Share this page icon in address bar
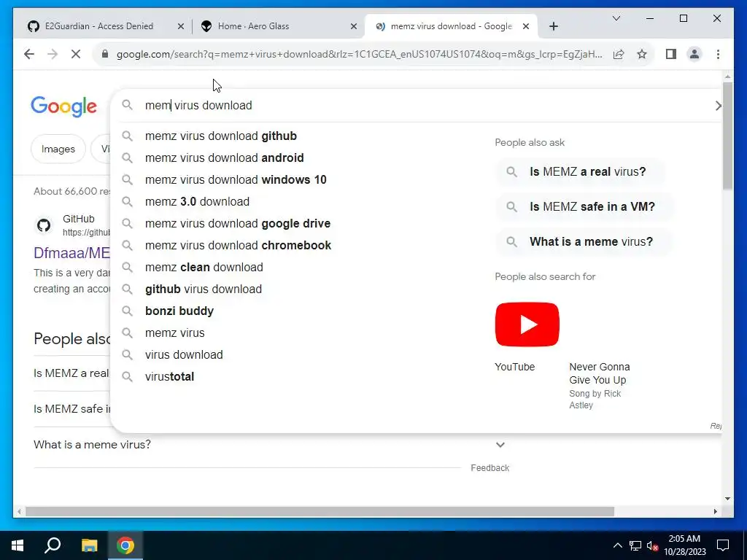This screenshot has width=747, height=560. click(x=619, y=54)
